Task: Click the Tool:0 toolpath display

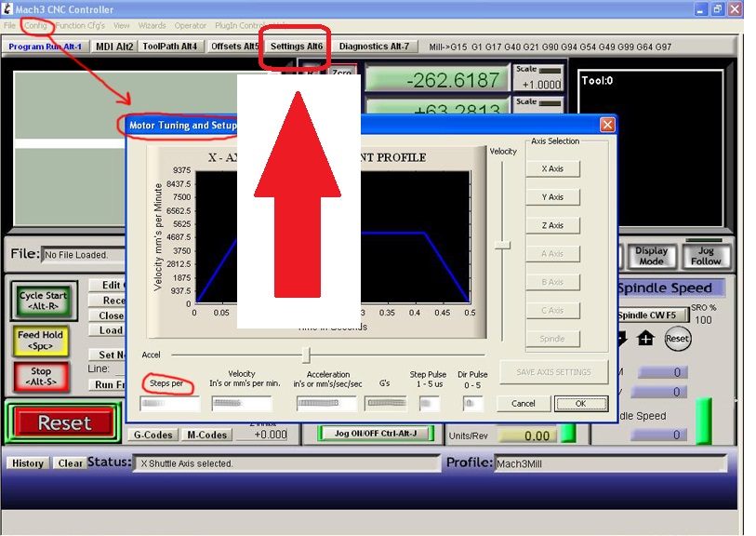Action: [x=651, y=148]
